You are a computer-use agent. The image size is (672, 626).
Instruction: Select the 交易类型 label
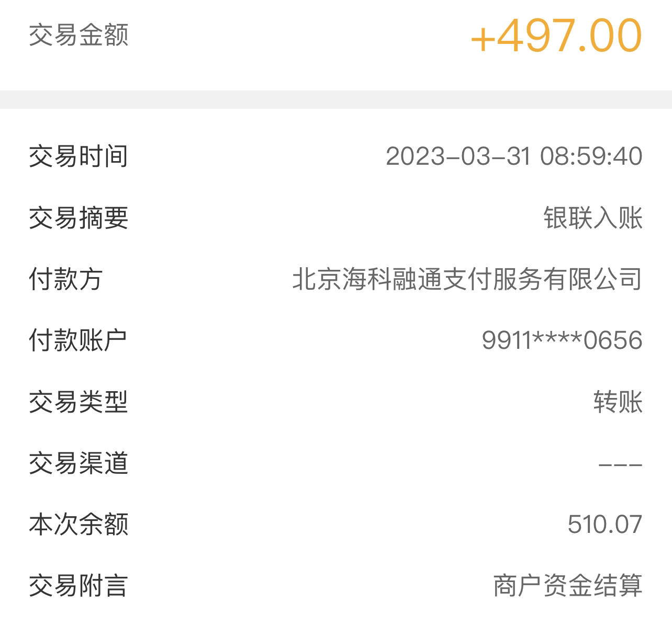pyautogui.click(x=79, y=402)
